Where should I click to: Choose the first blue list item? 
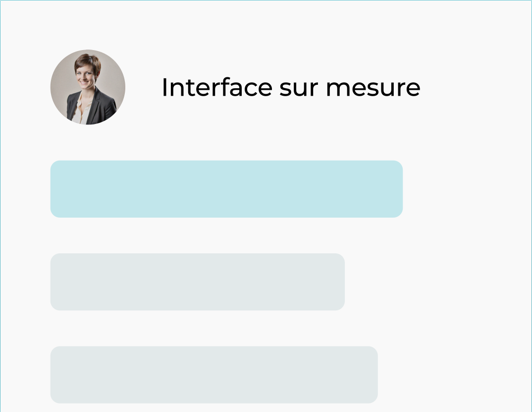click(226, 189)
